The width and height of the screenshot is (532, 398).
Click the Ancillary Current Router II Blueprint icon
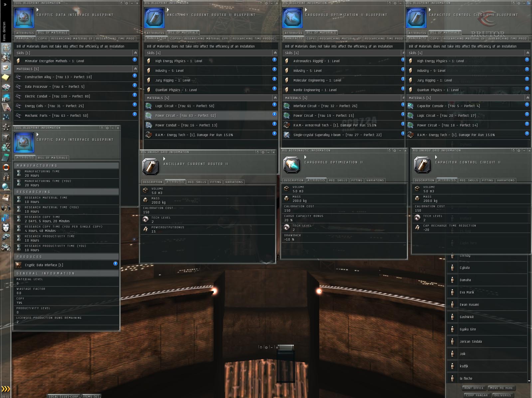point(154,18)
